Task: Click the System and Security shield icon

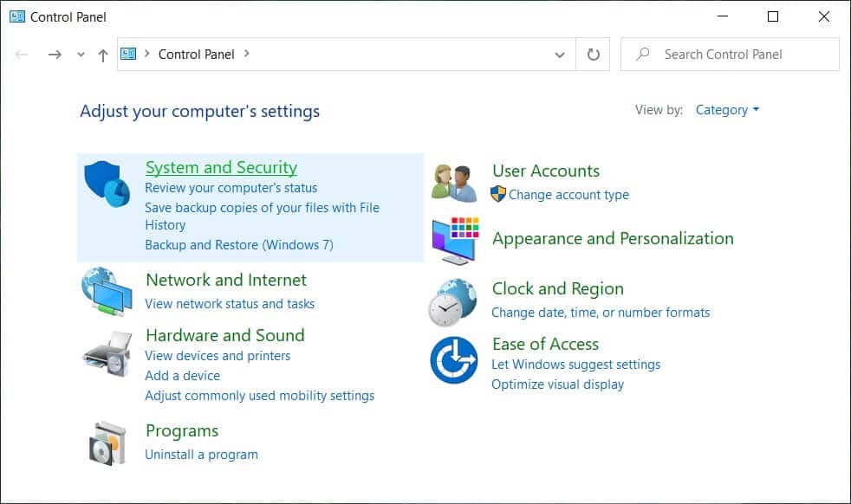Action: pyautogui.click(x=107, y=184)
